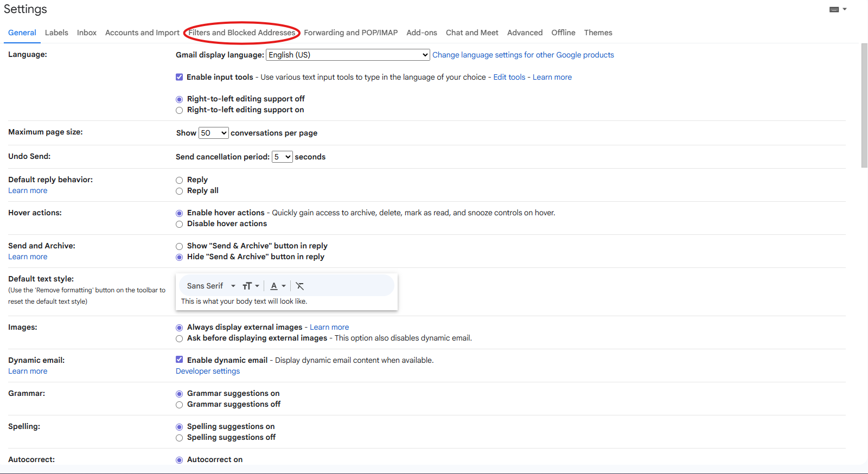Select Disable hover actions
868x474 pixels.
[x=179, y=224]
